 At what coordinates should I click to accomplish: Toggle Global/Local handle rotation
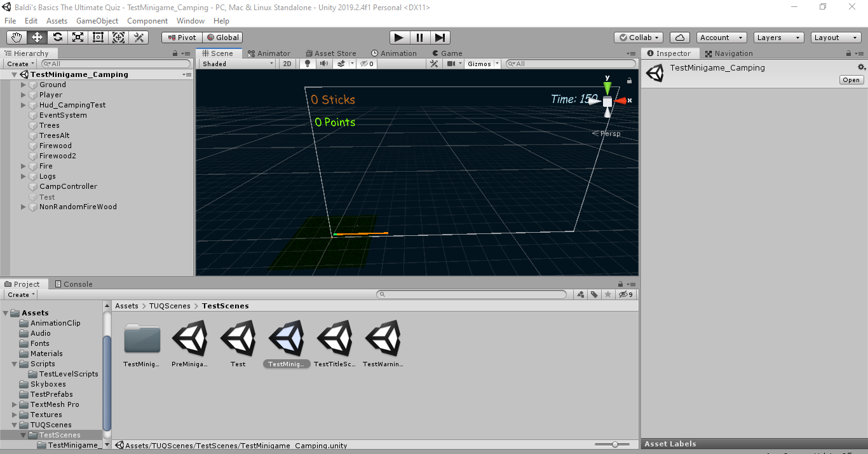(x=222, y=38)
